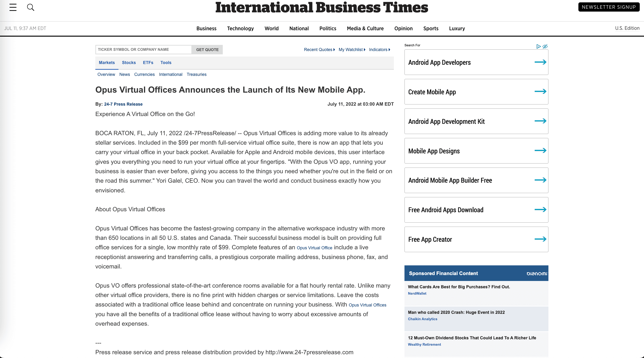Image resolution: width=644 pixels, height=358 pixels.
Task: Click the NerdWallet sponsored link
Action: [x=417, y=293]
